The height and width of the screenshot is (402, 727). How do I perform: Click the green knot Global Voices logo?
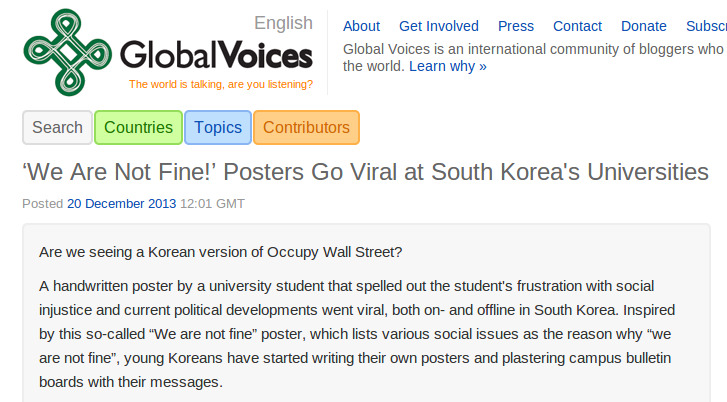68,52
